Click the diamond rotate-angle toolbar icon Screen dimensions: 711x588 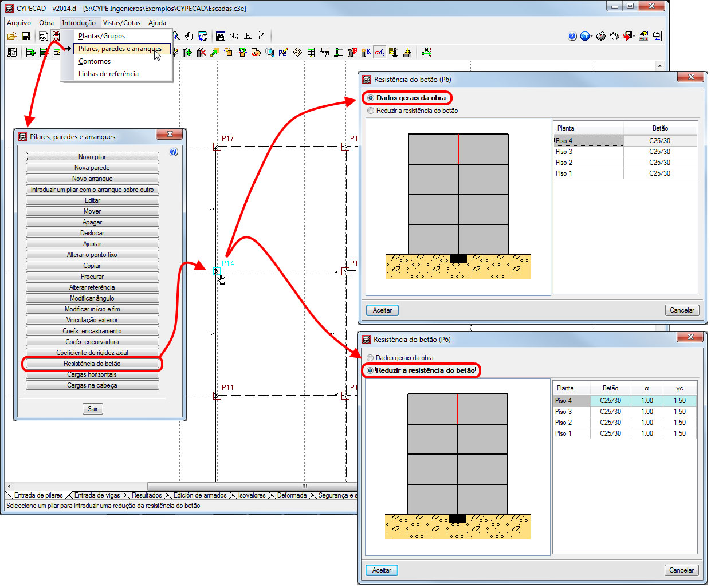(297, 52)
